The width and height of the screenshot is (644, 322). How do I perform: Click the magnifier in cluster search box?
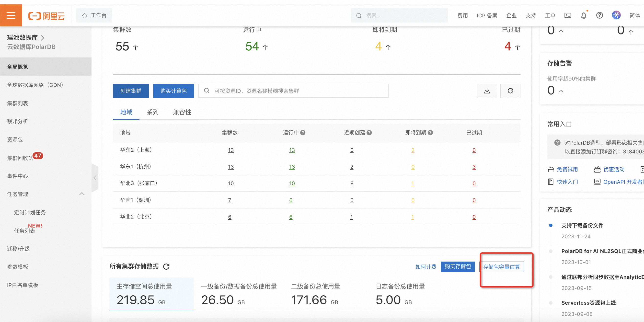click(x=207, y=91)
